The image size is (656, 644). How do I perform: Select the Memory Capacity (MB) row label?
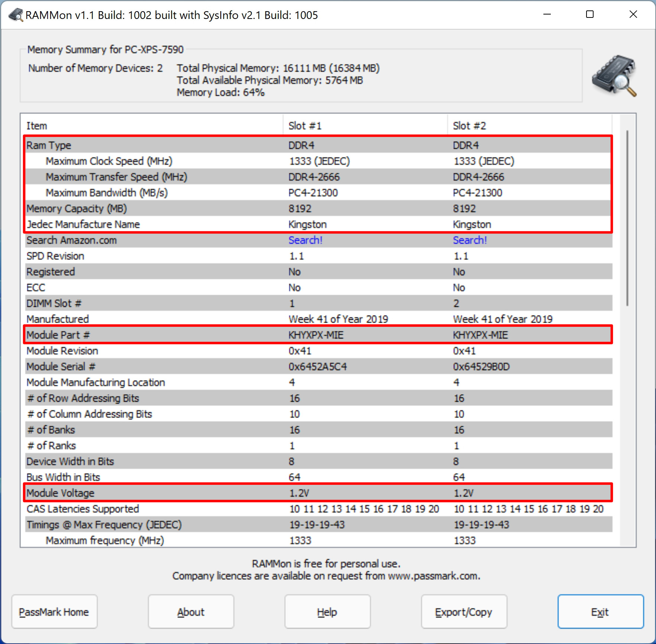(x=77, y=209)
